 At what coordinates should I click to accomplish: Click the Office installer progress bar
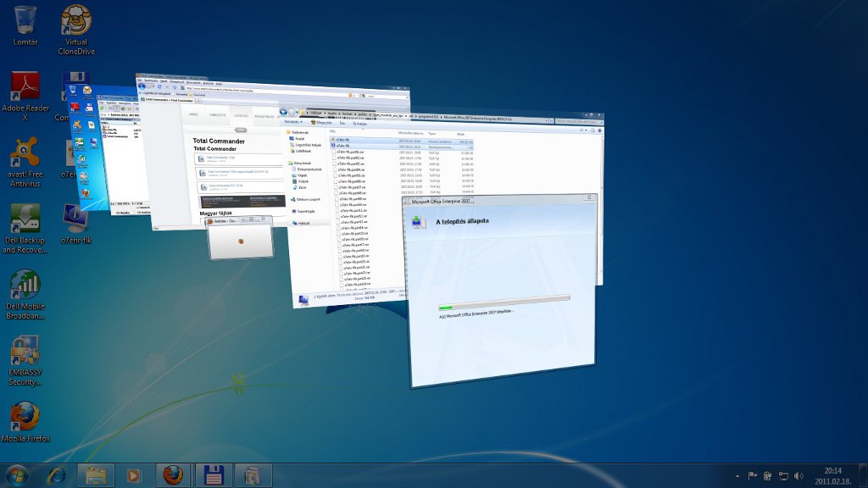coord(504,302)
